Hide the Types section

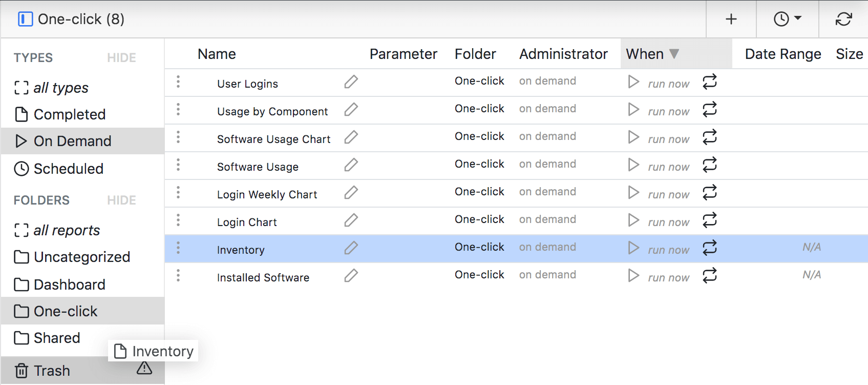click(x=121, y=58)
